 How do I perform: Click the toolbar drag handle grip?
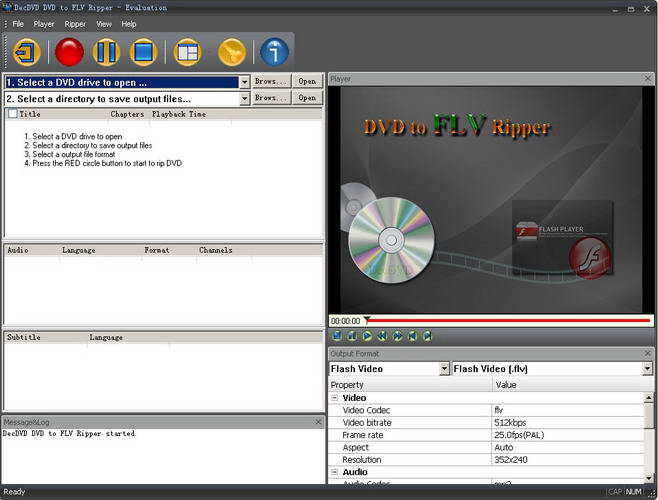[5, 52]
